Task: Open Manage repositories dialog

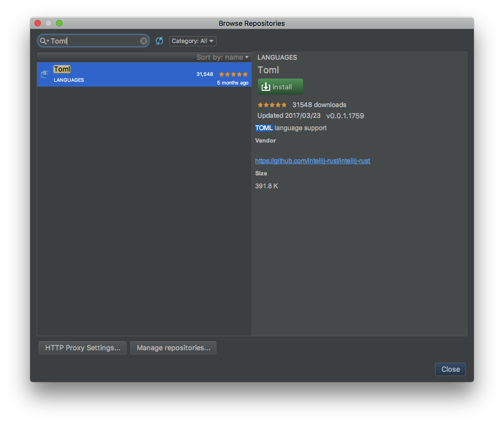Action: 173,348
